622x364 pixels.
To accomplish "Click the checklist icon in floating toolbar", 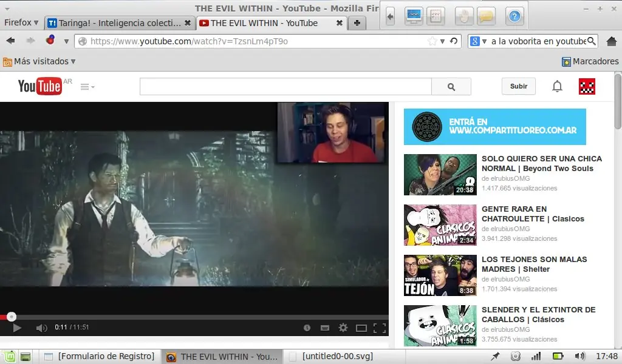I will (436, 16).
